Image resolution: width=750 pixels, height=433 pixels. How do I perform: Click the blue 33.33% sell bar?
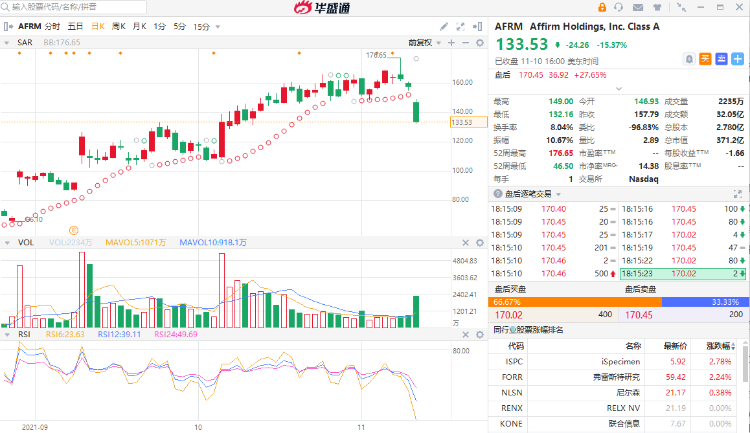pos(704,302)
